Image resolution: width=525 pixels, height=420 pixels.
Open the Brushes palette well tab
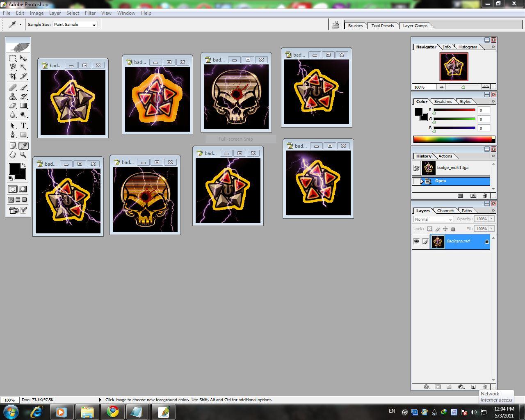(x=355, y=25)
